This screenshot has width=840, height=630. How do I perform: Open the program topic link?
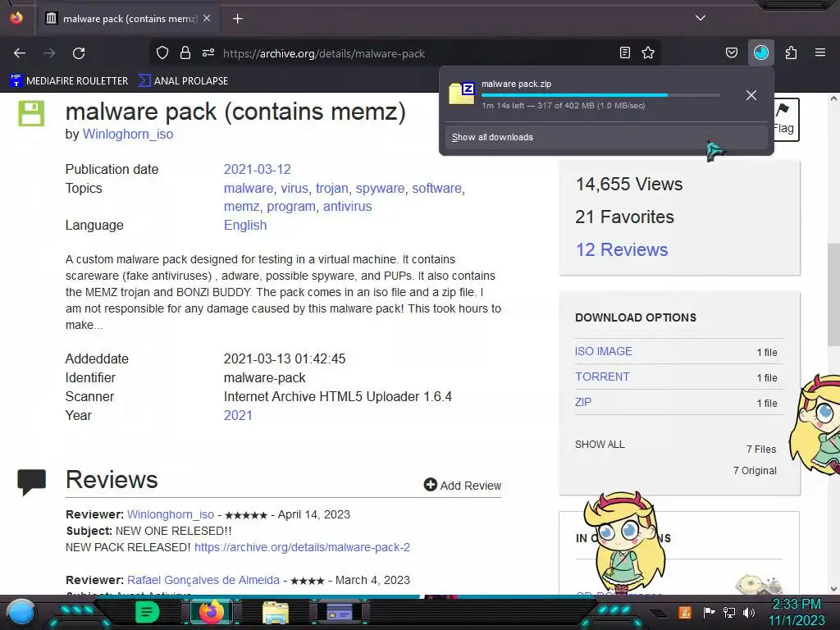(291, 207)
